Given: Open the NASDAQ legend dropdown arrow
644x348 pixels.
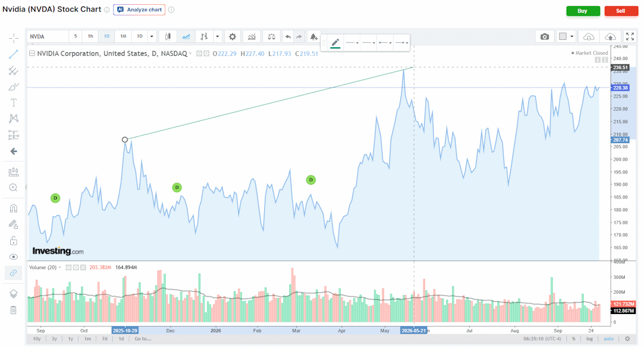Looking at the screenshot, I should (x=190, y=54).
